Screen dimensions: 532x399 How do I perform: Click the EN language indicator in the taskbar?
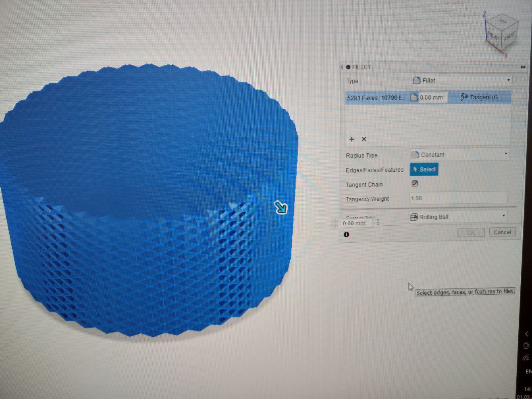click(528, 372)
